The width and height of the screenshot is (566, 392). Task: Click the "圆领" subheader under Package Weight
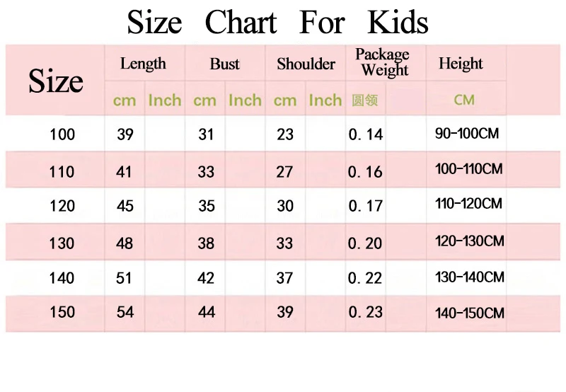(x=364, y=100)
